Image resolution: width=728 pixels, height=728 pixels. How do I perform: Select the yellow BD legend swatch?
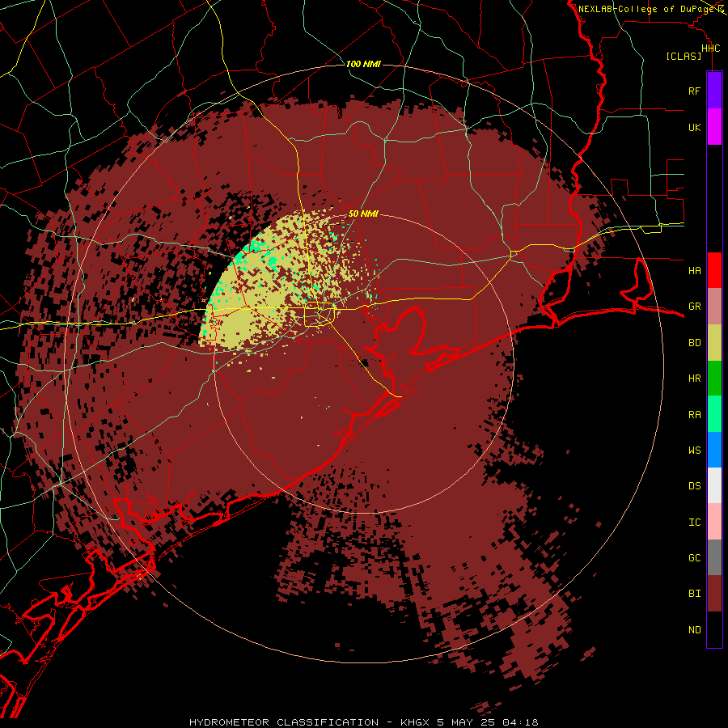714,342
